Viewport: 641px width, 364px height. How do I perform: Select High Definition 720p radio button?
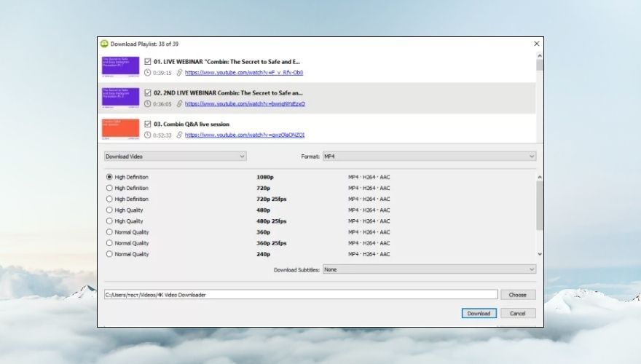pyautogui.click(x=109, y=188)
